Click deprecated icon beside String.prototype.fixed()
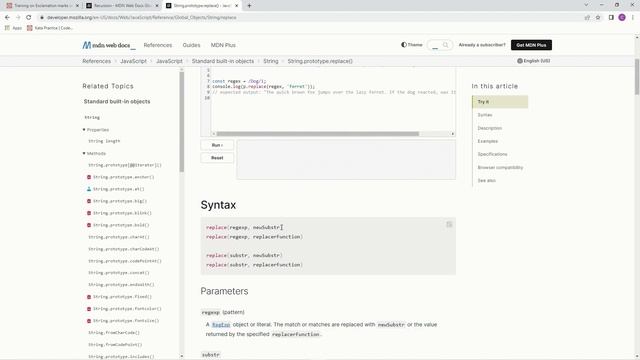The image size is (640, 360). coord(89,297)
